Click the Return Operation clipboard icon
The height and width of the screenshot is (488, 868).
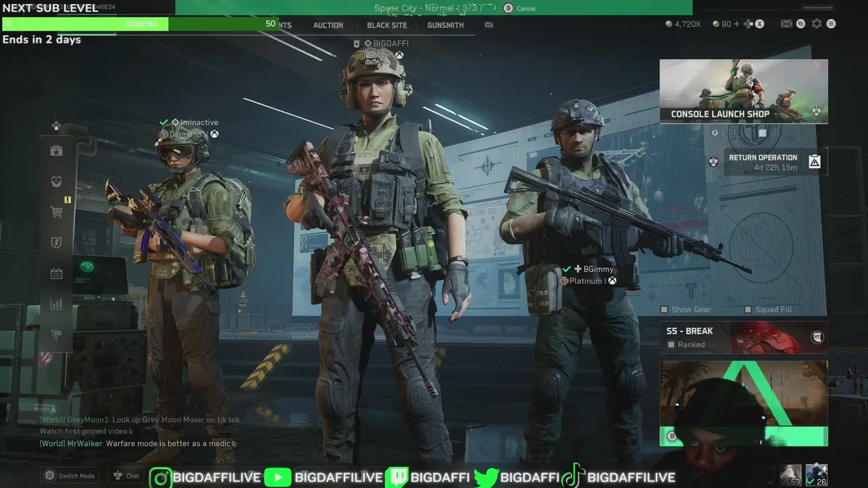coord(814,161)
